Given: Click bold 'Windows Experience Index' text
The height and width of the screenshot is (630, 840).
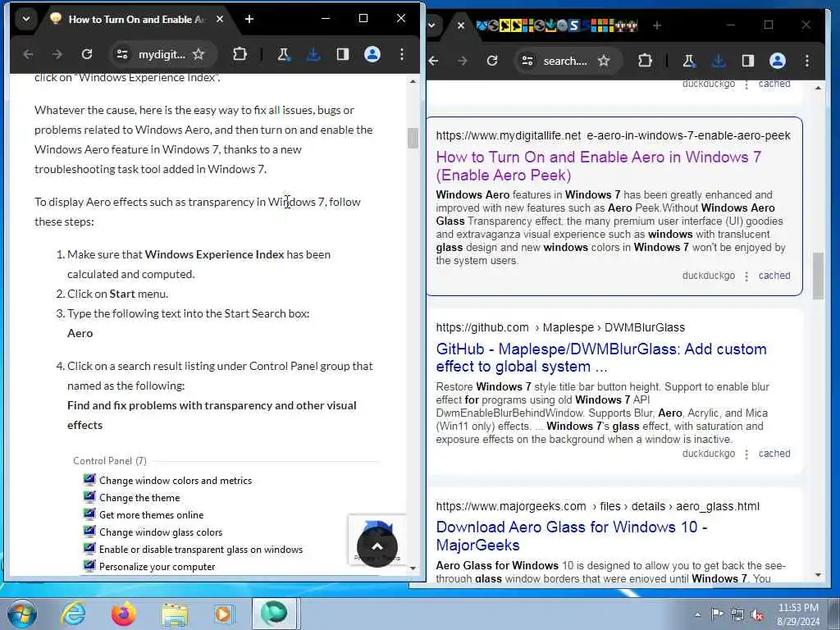Looking at the screenshot, I should tap(214, 254).
